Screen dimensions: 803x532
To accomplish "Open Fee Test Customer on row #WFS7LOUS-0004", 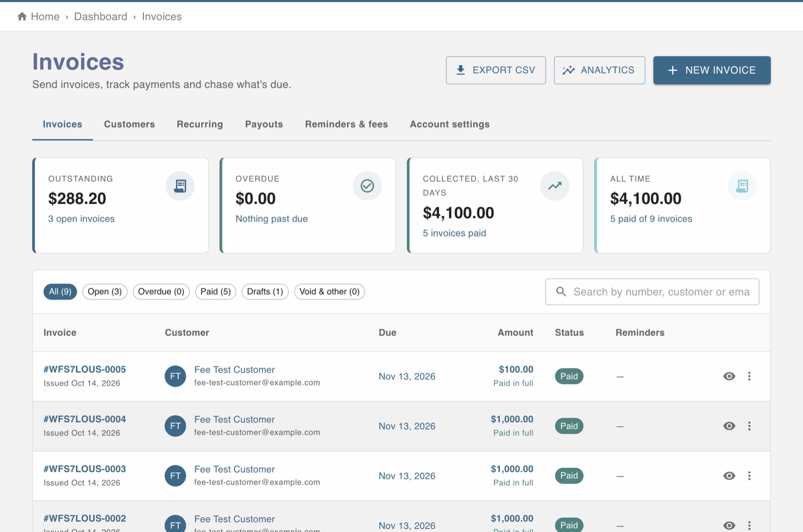I will click(234, 419).
